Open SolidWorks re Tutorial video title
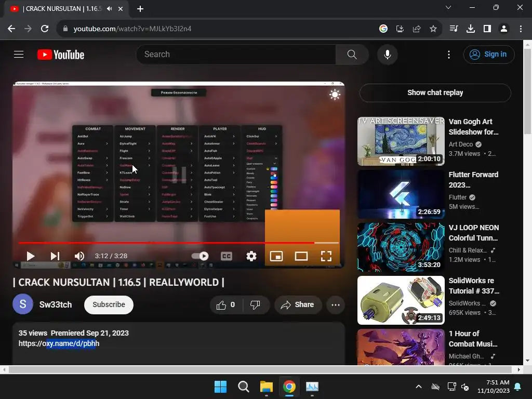The width and height of the screenshot is (532, 399). click(474, 286)
